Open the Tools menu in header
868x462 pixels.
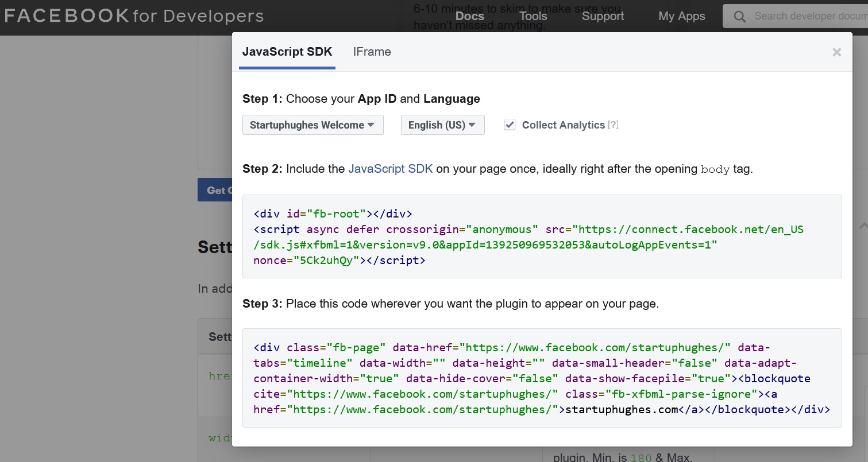click(x=533, y=16)
